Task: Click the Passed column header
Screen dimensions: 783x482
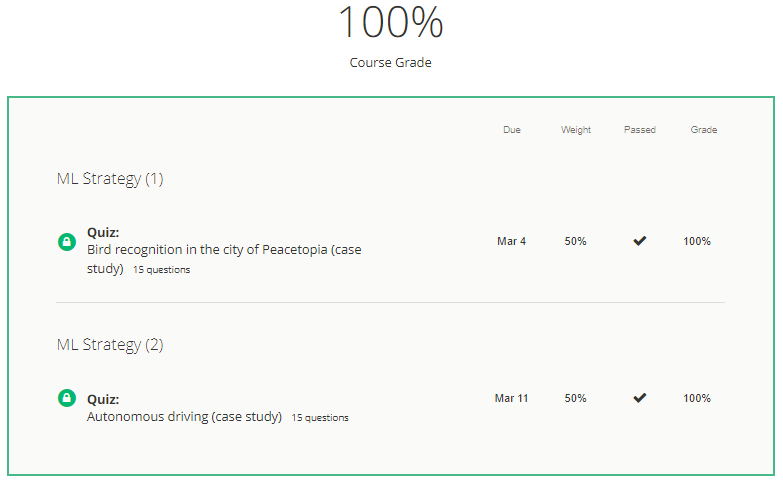Action: 640,130
